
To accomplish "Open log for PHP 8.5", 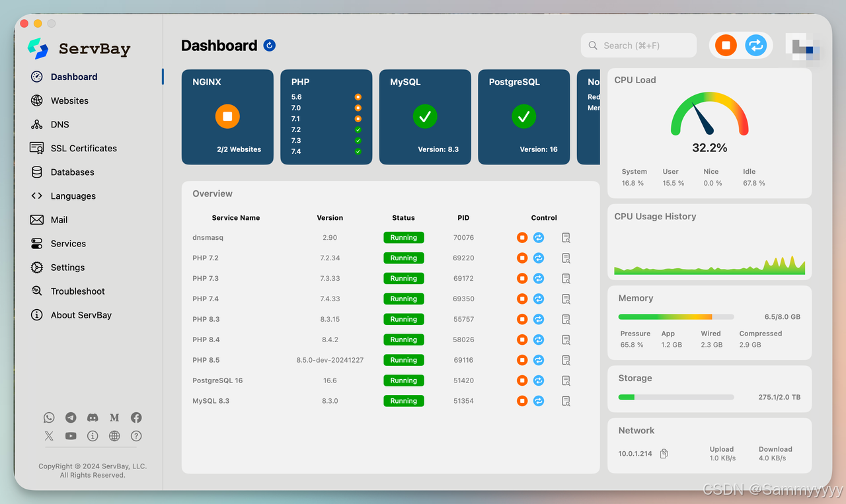I will click(x=566, y=361).
